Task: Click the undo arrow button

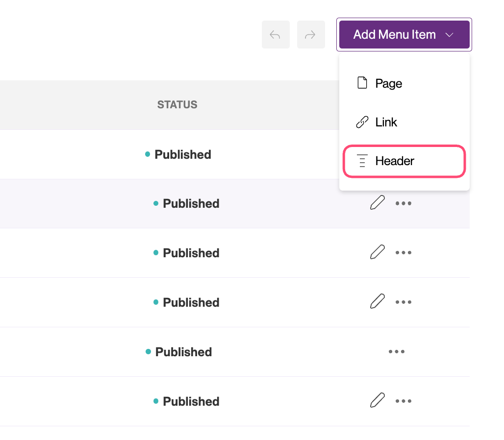Action: pyautogui.click(x=275, y=35)
